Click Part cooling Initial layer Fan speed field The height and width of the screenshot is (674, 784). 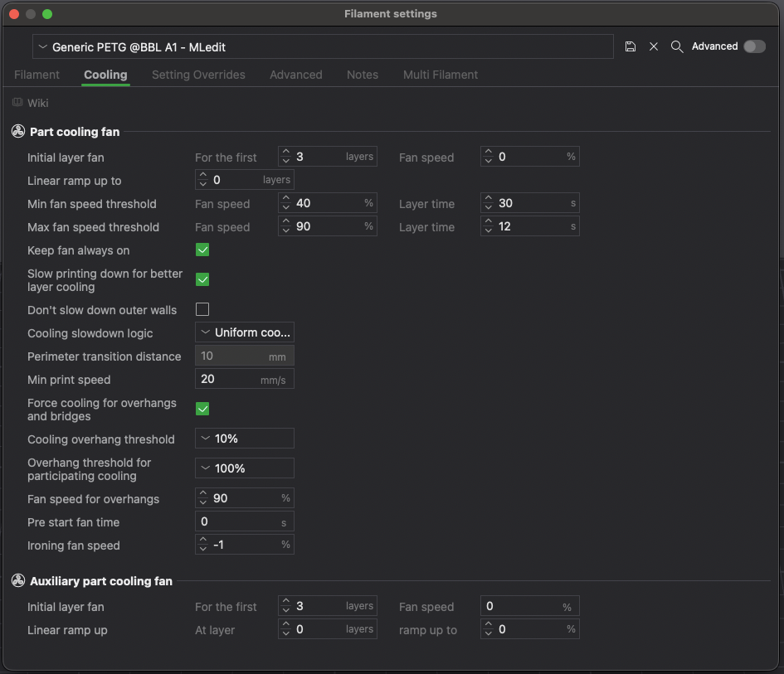[x=530, y=157]
